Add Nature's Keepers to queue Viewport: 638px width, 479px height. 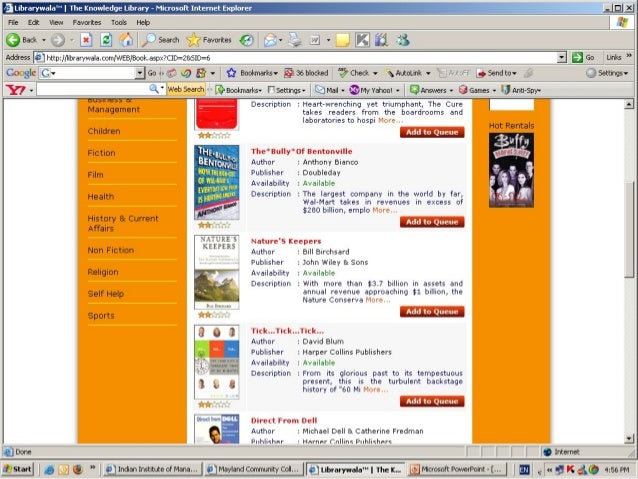point(432,311)
